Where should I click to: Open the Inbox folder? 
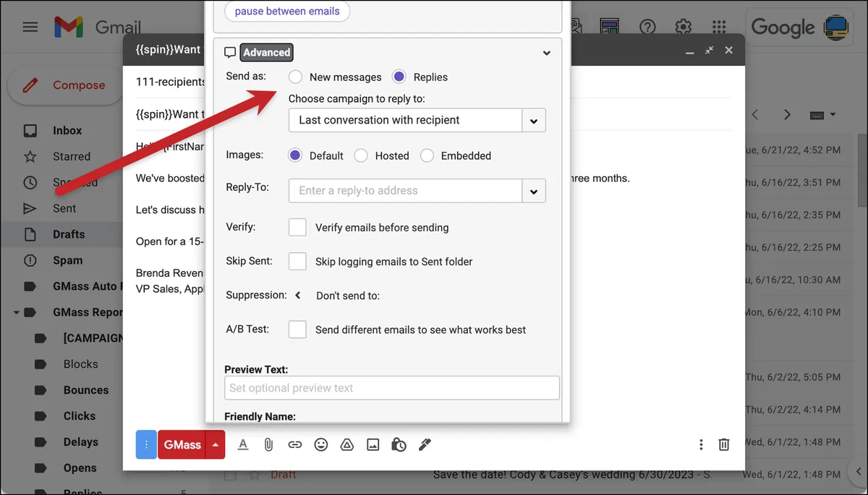[67, 131]
